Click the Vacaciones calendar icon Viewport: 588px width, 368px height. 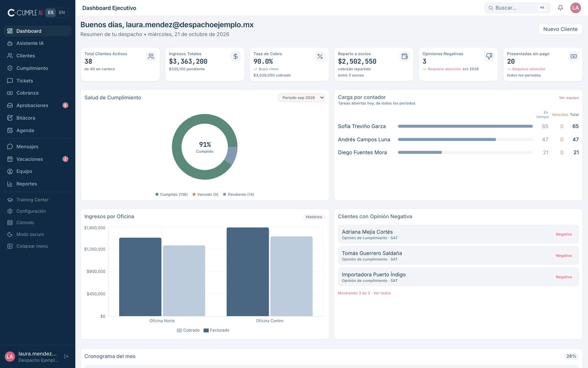(x=10, y=159)
